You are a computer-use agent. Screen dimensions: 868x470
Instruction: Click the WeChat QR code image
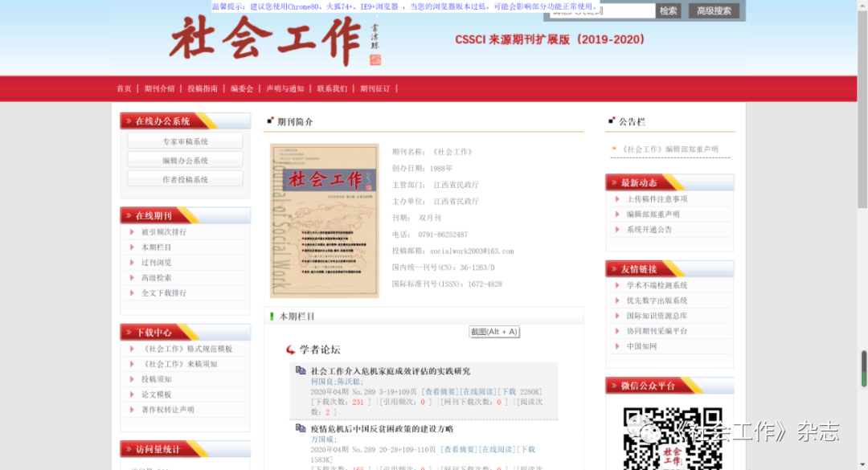pos(674,439)
